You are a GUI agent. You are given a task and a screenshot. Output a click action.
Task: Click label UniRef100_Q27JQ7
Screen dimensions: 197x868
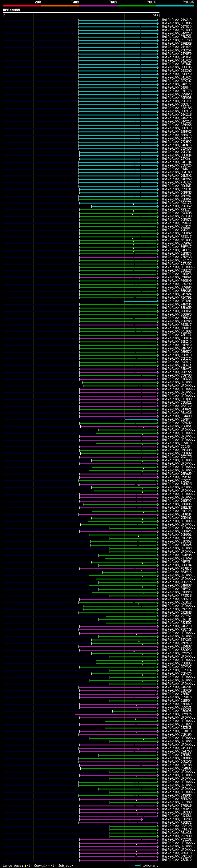(177, 264)
